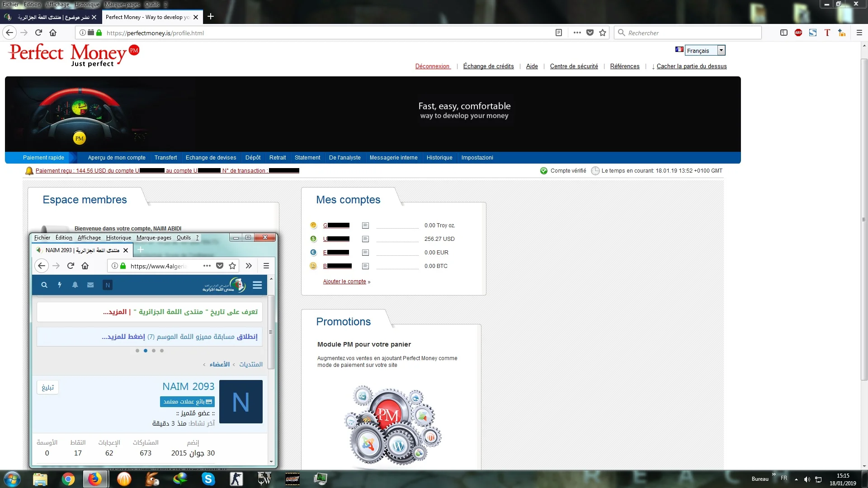
Task: Open reader view icon in address bar
Action: coord(559,33)
